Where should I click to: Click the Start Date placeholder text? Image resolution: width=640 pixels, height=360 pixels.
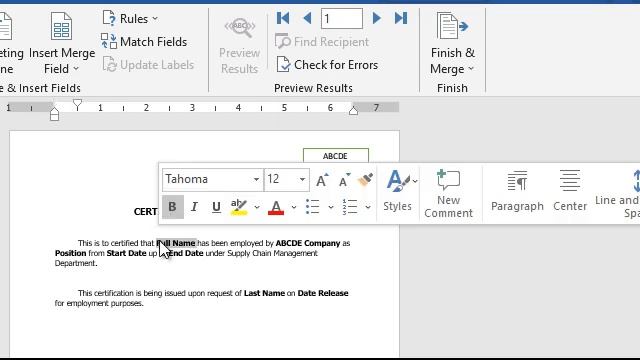126,253
